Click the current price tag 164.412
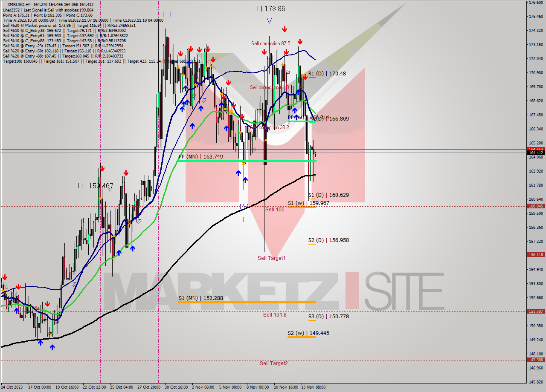 536,153
